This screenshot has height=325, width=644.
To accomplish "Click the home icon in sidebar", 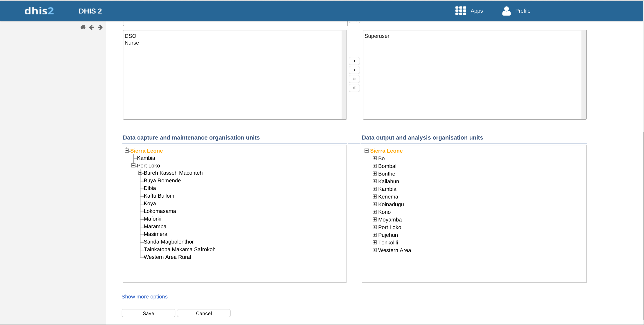I will point(83,27).
